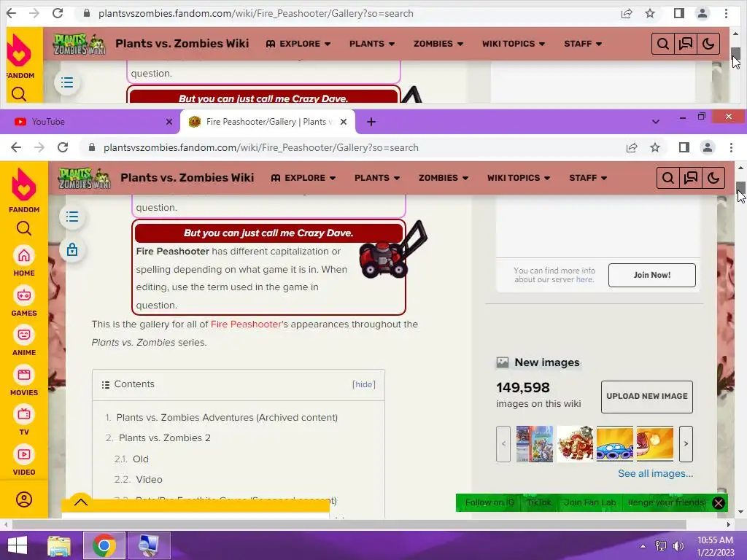
Task: Open the blue car thumbnail in New images
Action: click(x=614, y=444)
